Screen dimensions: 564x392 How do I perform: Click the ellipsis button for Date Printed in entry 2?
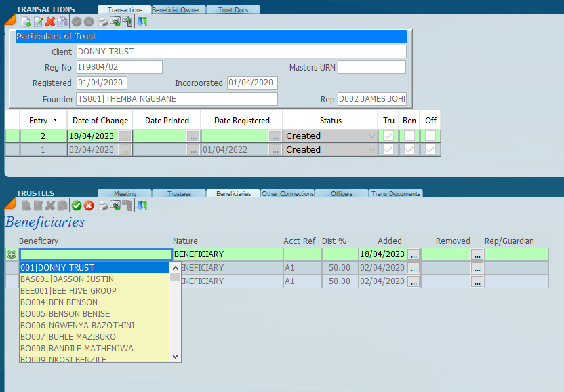click(x=193, y=136)
